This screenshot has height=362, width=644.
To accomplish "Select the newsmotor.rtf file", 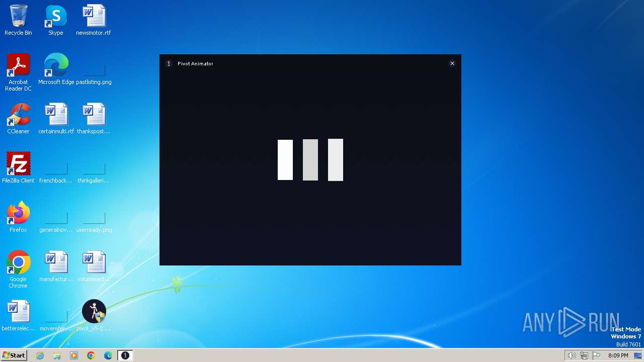I will (x=94, y=20).
